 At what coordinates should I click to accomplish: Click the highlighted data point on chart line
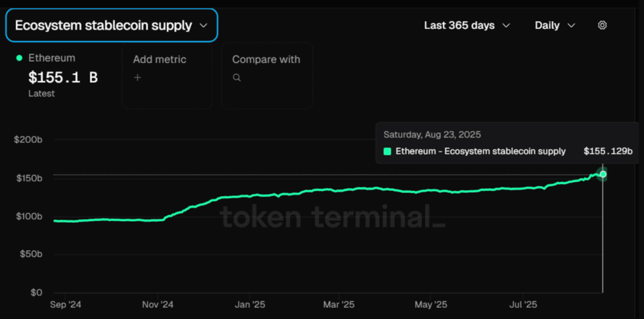point(603,174)
